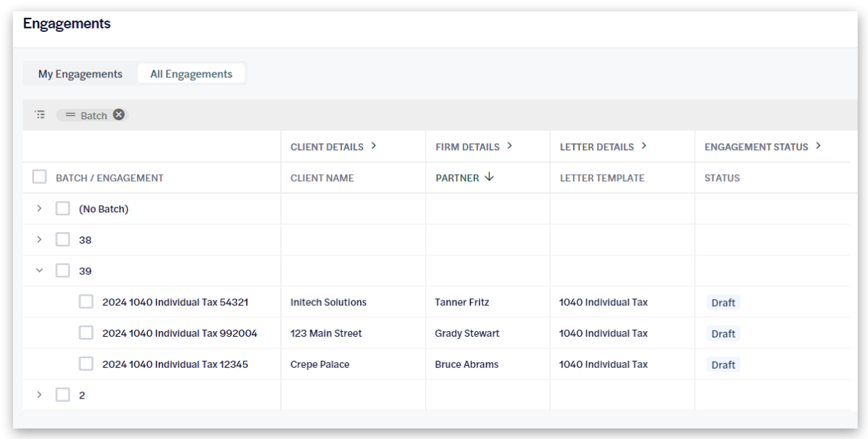This screenshot has height=439, width=868.
Task: Select checkbox for 2024 1040 Individual Tax 992004
Action: tap(86, 333)
